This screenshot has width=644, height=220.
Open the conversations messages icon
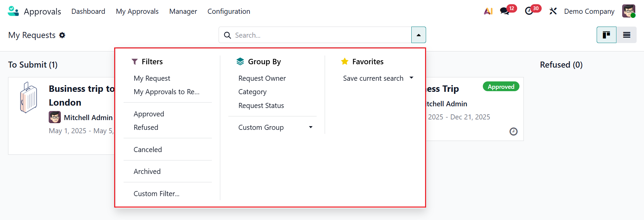(504, 11)
